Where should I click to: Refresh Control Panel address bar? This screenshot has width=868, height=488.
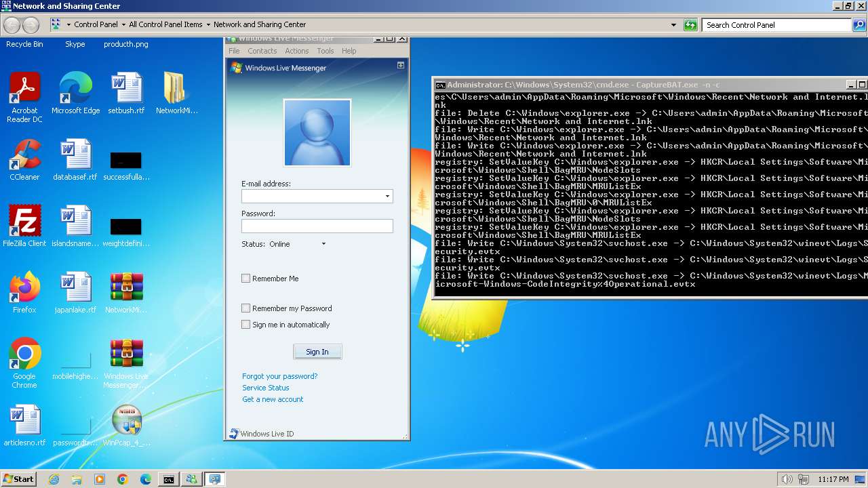coord(690,25)
